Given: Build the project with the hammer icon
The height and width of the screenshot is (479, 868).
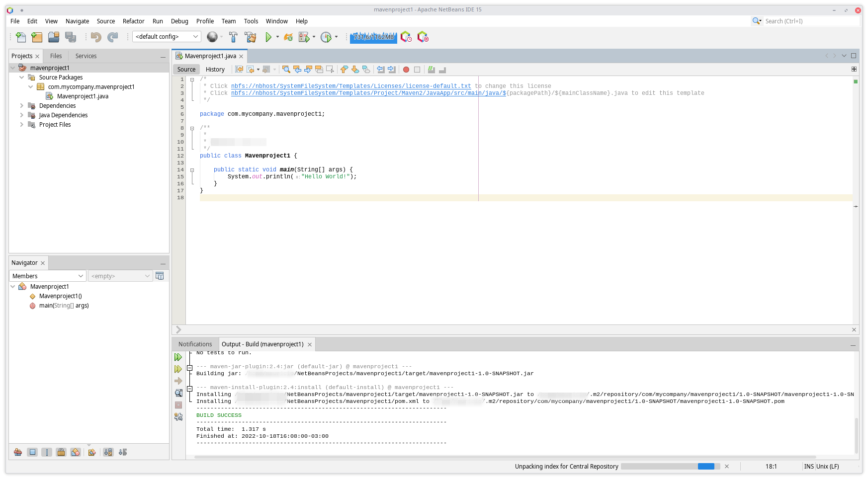Looking at the screenshot, I should point(233,37).
